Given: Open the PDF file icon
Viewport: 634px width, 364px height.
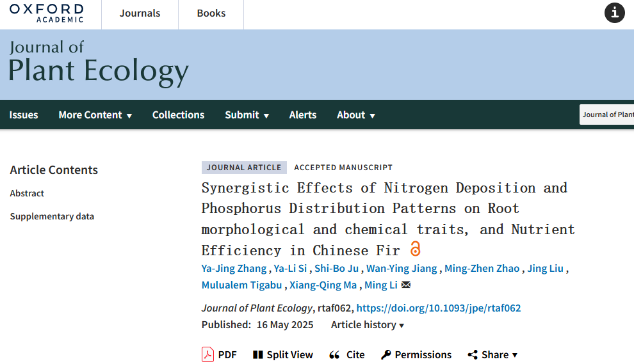Looking at the screenshot, I should 208,354.
